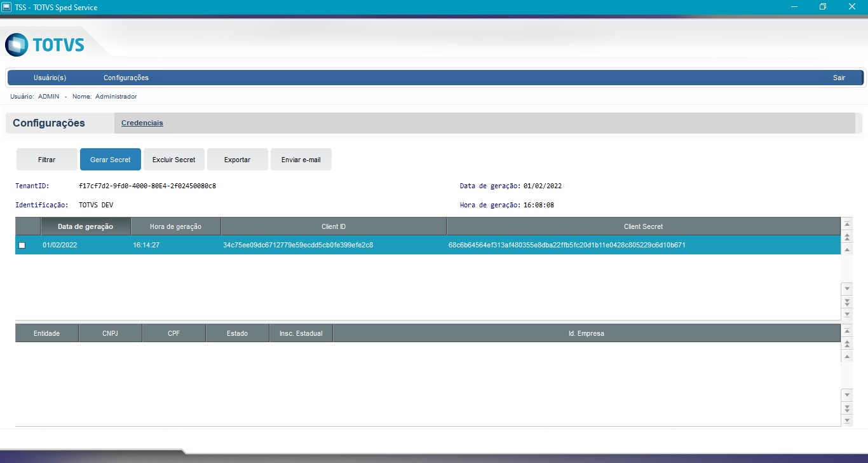Click the Data de geração value 01/02/2022 above the grid

543,186
